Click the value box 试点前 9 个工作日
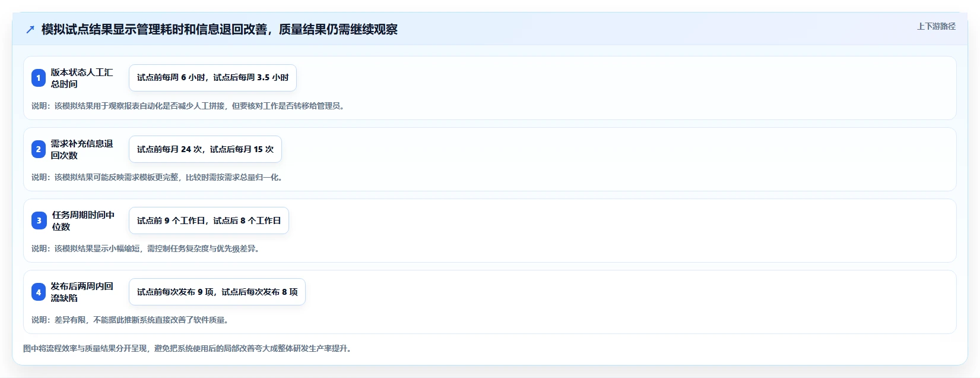The image size is (980, 378). click(209, 220)
